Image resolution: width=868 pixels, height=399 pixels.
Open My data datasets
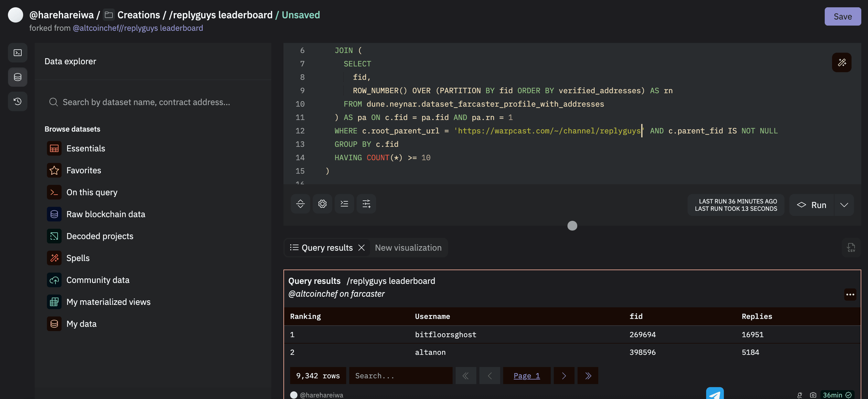click(81, 323)
